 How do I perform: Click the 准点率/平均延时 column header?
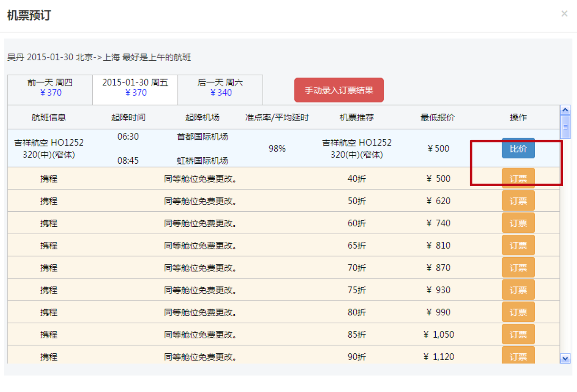pyautogui.click(x=277, y=118)
